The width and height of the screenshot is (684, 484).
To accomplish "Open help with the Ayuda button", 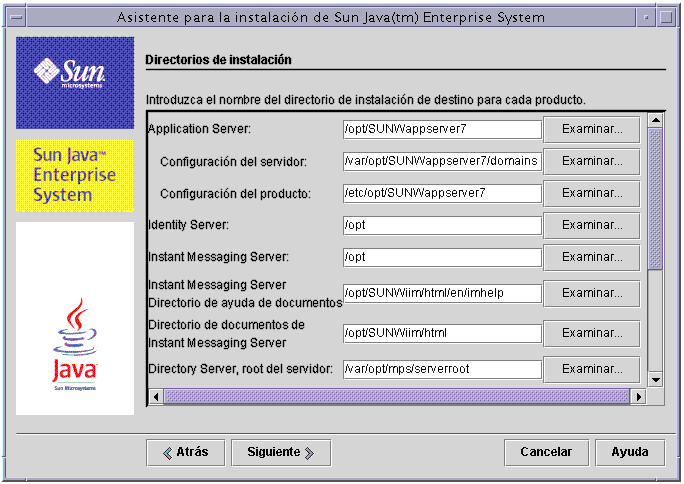I will tap(630, 453).
